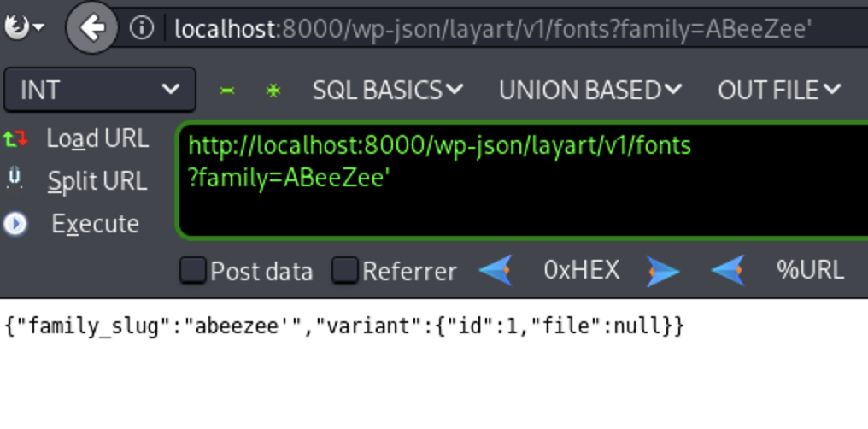The height and width of the screenshot is (429, 868).
Task: Expand the SQL BASICS menu
Action: 388,91
